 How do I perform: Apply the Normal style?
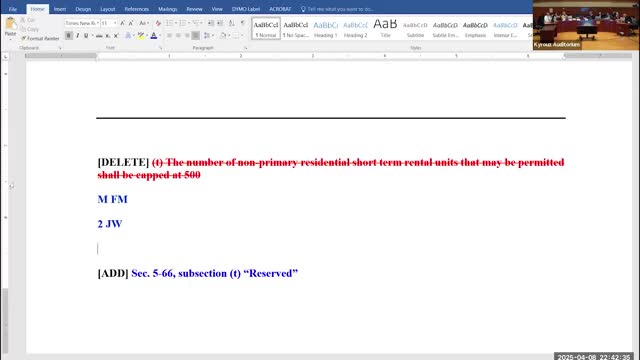(266, 29)
